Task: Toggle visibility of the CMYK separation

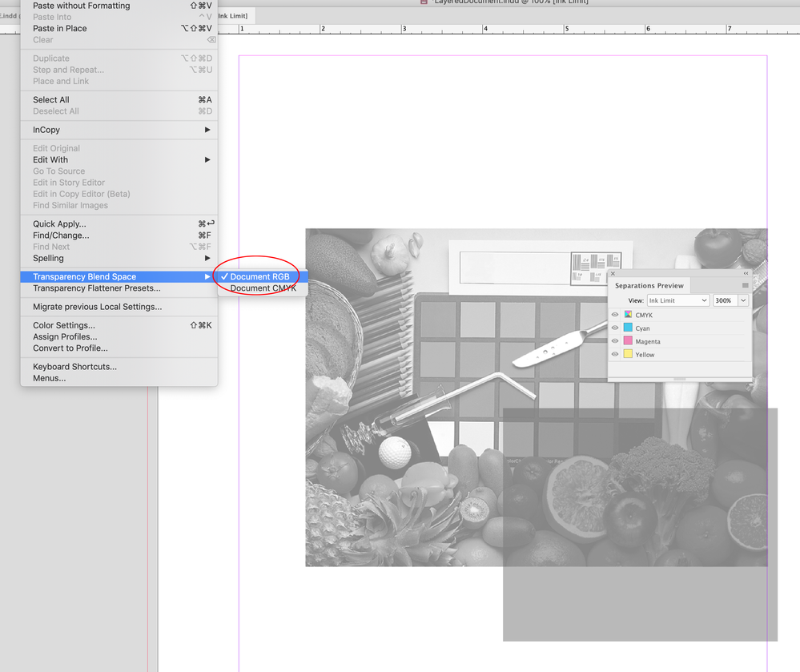Action: click(x=615, y=315)
